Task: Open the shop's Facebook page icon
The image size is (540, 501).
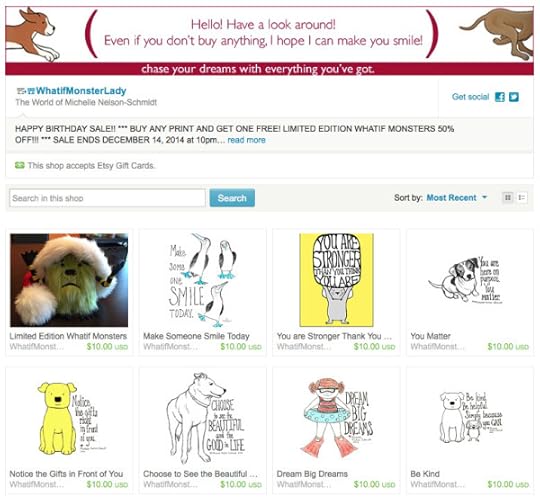Action: coord(499,97)
